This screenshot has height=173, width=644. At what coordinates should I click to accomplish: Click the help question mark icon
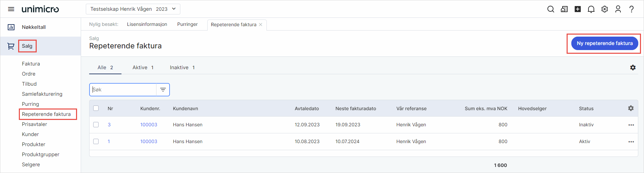(x=632, y=9)
